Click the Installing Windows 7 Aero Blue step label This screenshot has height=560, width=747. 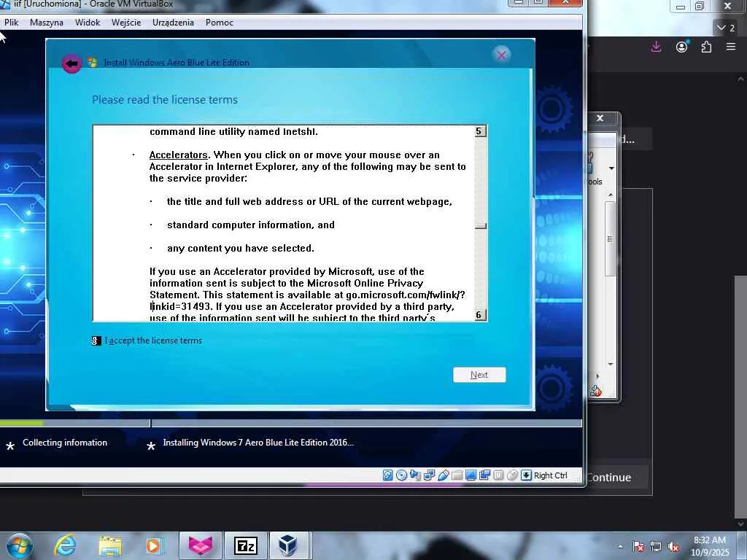coord(258,443)
